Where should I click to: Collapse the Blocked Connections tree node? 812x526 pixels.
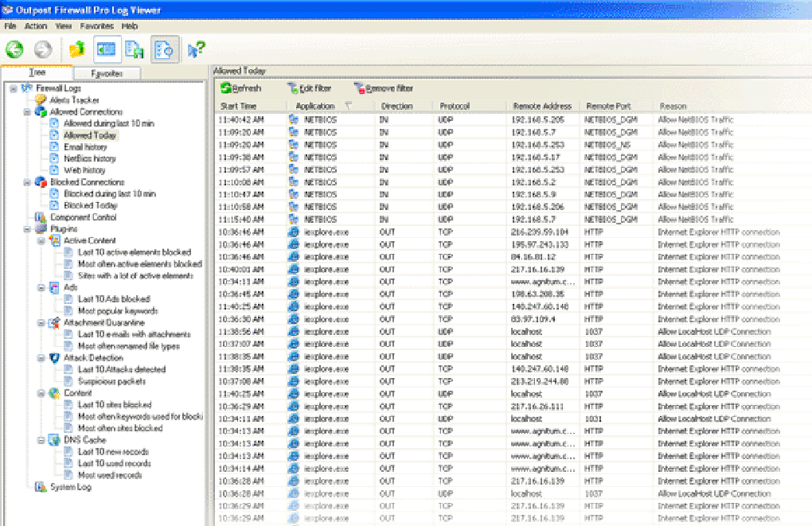tap(27, 182)
